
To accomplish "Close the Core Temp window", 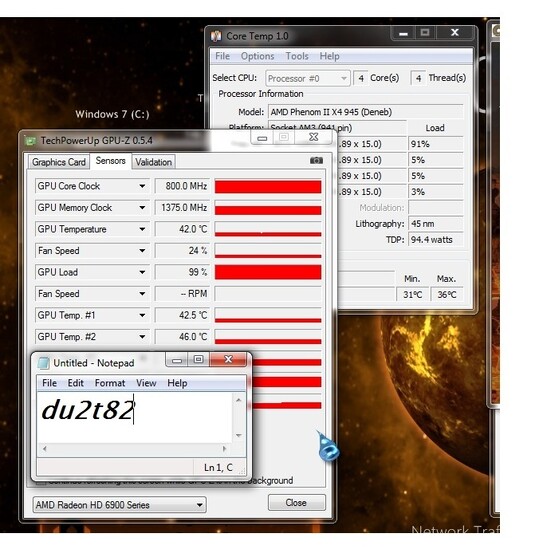I will [x=455, y=33].
